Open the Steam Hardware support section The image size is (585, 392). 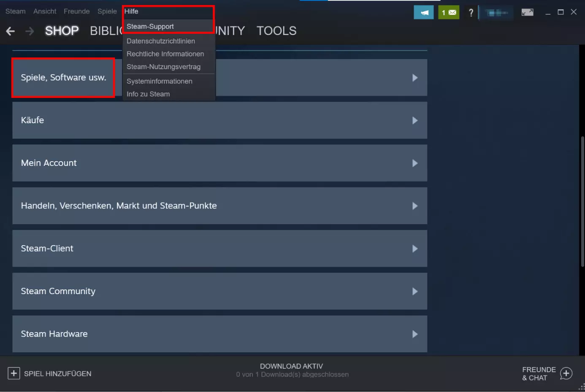coord(219,334)
